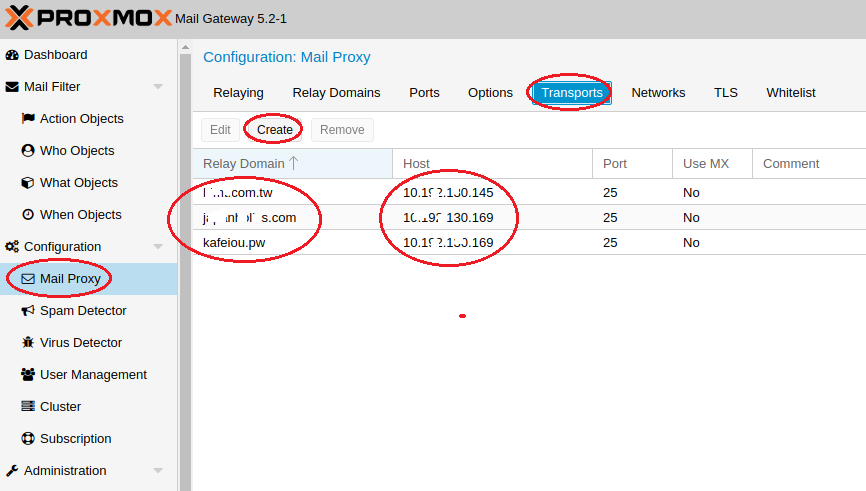Collapse the Mail Filter section
Viewport: 866px width, 491px height.
pyautogui.click(x=158, y=87)
